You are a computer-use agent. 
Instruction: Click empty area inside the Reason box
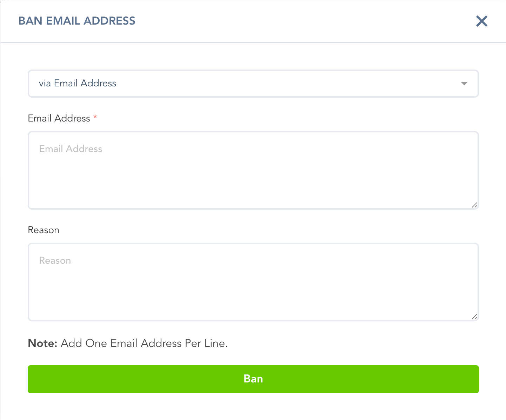point(253,291)
